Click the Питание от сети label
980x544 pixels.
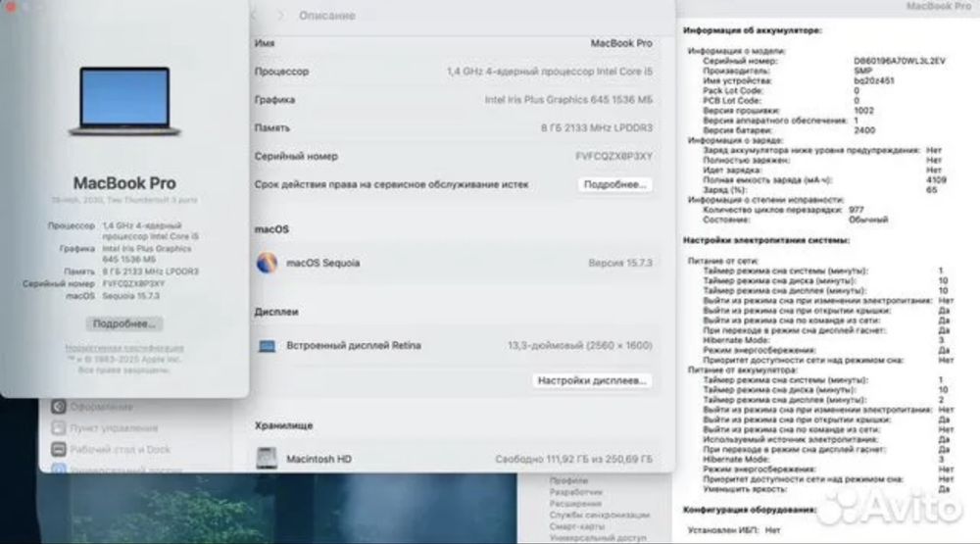tap(723, 261)
